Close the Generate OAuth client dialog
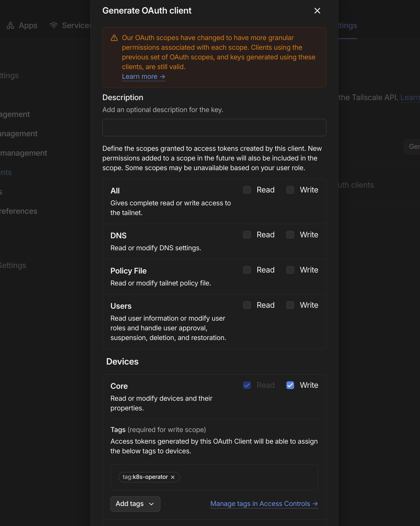Image resolution: width=420 pixels, height=526 pixels. (x=317, y=11)
